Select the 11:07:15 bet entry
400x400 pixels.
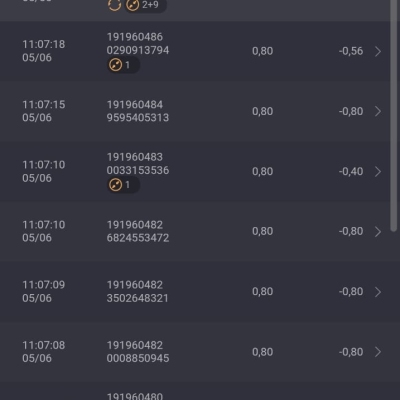pos(195,111)
